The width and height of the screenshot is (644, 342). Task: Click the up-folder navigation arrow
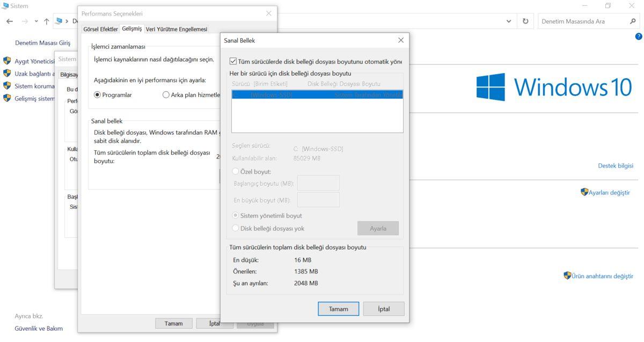tap(46, 21)
